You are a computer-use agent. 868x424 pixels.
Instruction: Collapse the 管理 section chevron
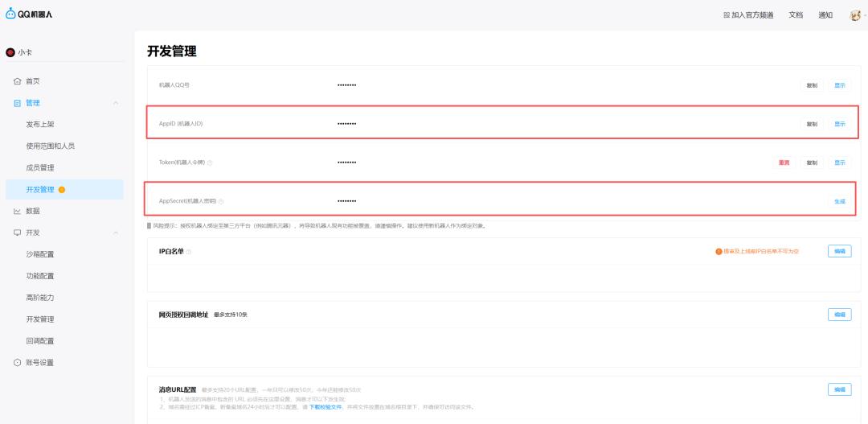click(x=116, y=103)
